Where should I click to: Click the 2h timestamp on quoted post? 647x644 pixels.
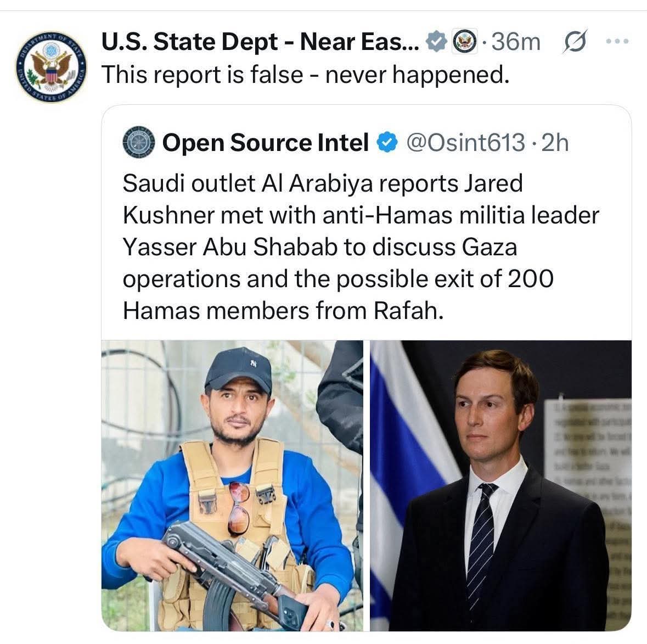(555, 143)
